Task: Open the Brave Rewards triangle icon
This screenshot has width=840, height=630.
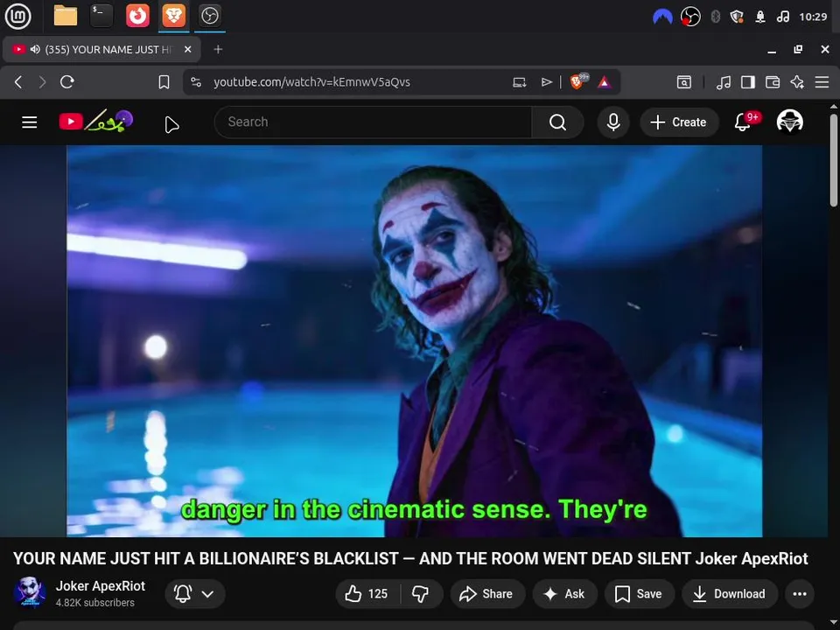Action: (x=605, y=82)
